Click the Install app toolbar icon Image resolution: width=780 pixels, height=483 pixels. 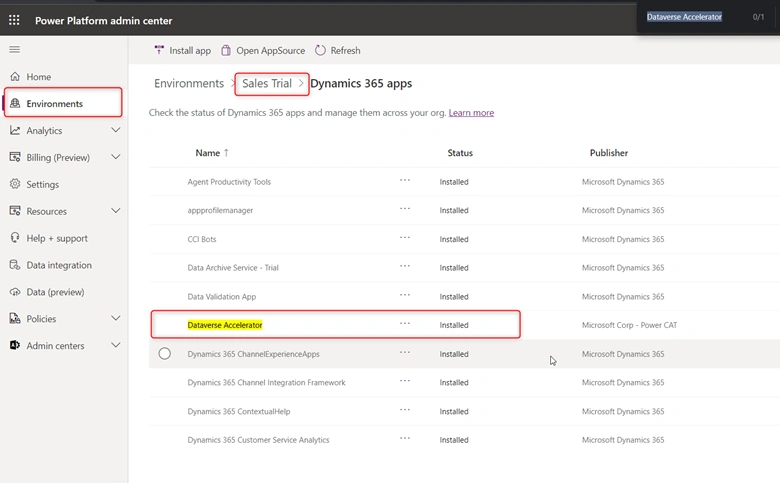point(159,50)
